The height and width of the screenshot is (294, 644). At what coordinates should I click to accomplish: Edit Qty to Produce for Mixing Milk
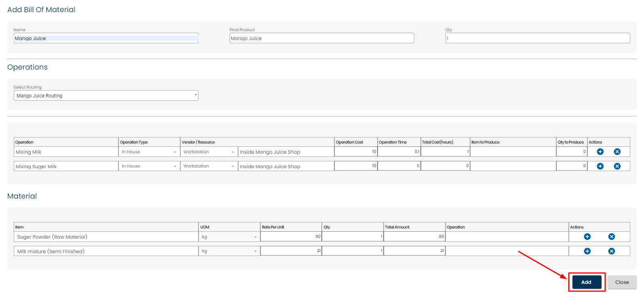pos(572,152)
